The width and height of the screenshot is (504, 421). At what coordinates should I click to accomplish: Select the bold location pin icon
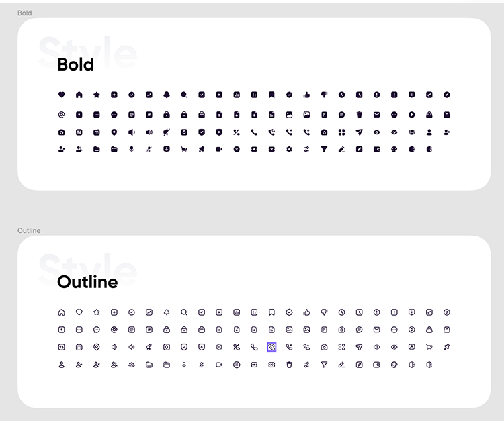click(x=114, y=132)
